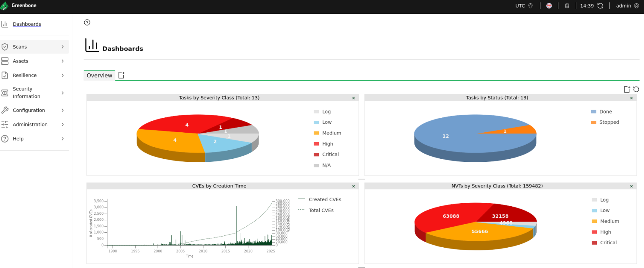Screen dimensions: 644x268
Task: Click the language globe icon in header
Action: (549, 6)
